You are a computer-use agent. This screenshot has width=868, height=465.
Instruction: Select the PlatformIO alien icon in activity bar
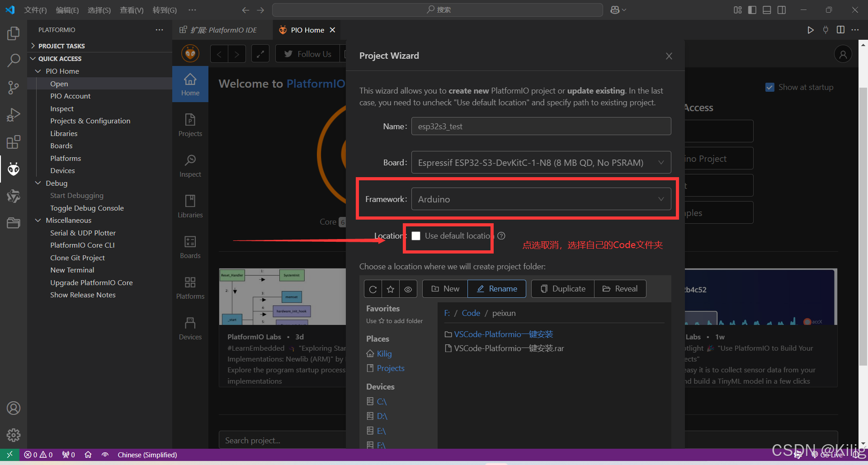(14, 169)
